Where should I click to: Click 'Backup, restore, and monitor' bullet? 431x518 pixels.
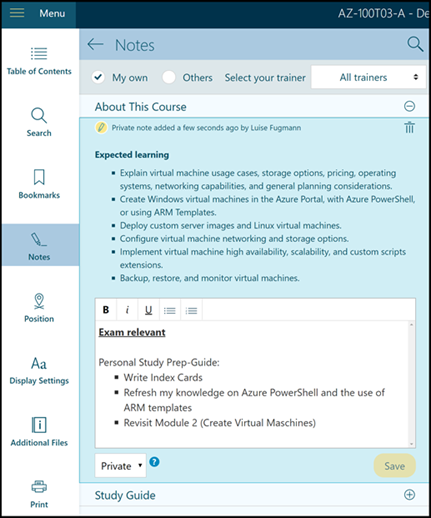tap(210, 278)
